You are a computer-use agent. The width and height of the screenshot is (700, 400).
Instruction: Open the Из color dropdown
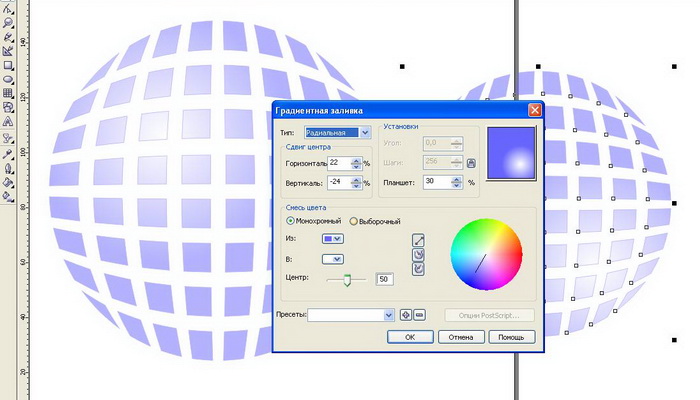[333, 239]
